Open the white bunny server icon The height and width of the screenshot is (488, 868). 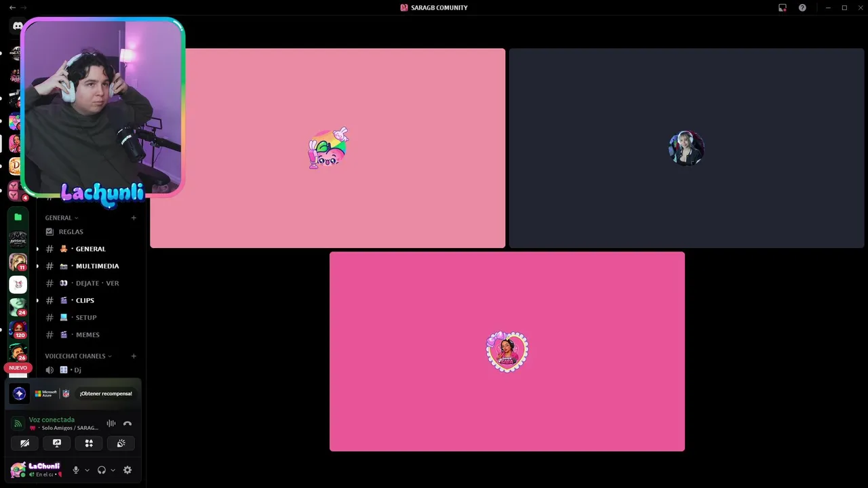pos(18,284)
